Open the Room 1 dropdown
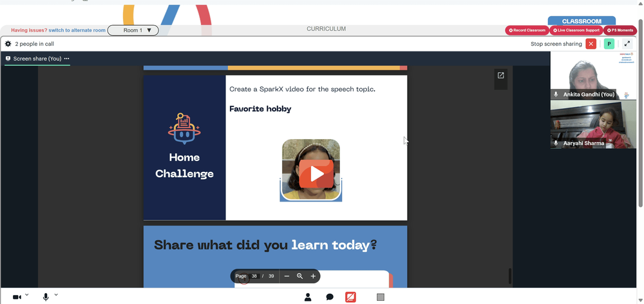Screen dimensions: 644x304 coord(133,30)
